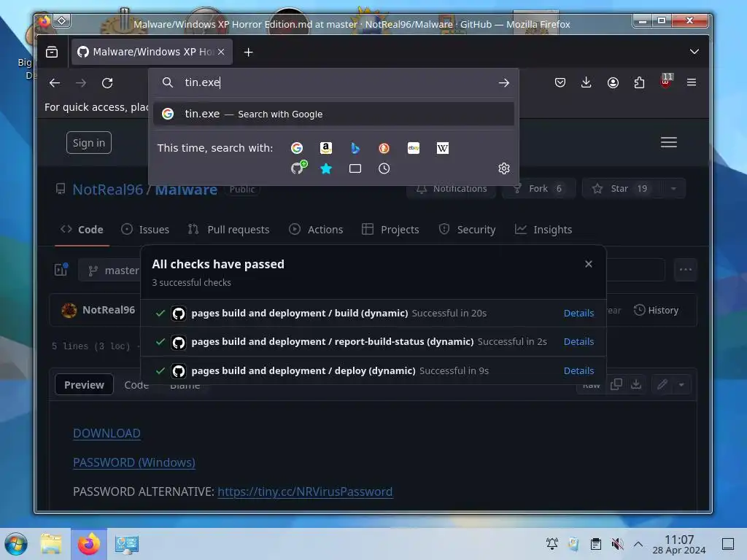Open the DOWNLOAD link

tap(107, 433)
